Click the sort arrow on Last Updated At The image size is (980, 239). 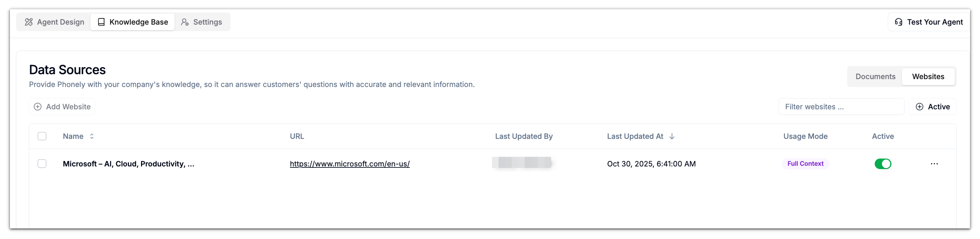click(x=672, y=136)
